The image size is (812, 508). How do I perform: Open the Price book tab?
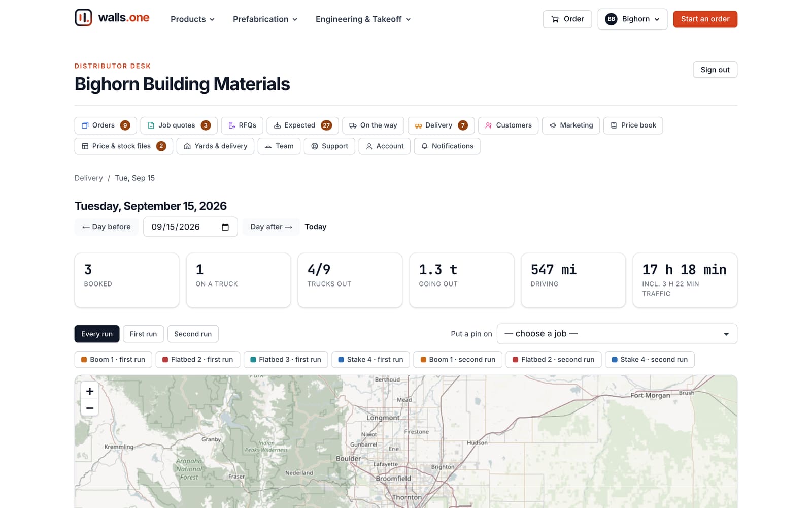pos(633,125)
